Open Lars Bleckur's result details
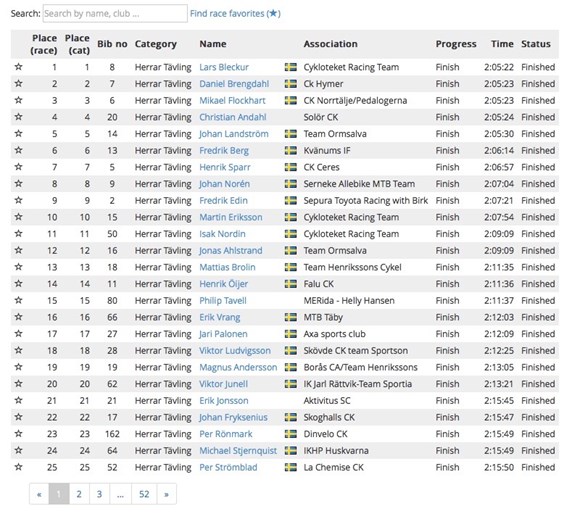Viewport: 580px width, 514px height. click(x=224, y=67)
